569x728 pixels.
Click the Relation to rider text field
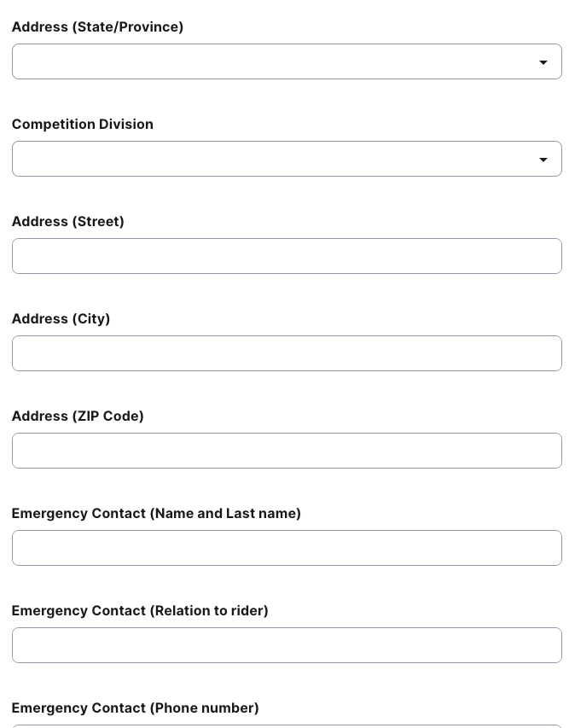click(x=287, y=645)
